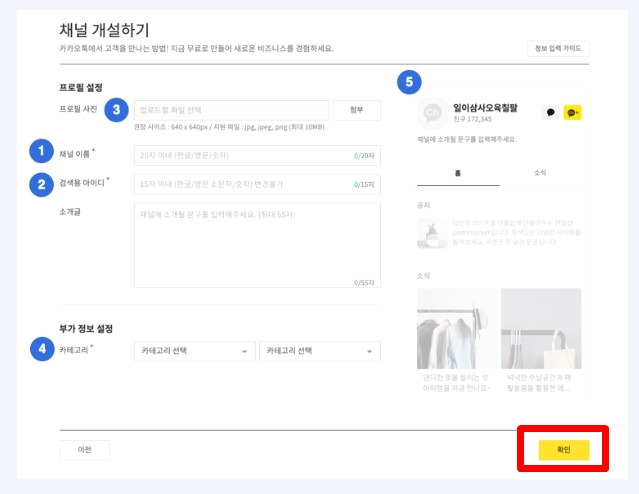Click the 이전 button
The image size is (639, 494).
coord(84,450)
